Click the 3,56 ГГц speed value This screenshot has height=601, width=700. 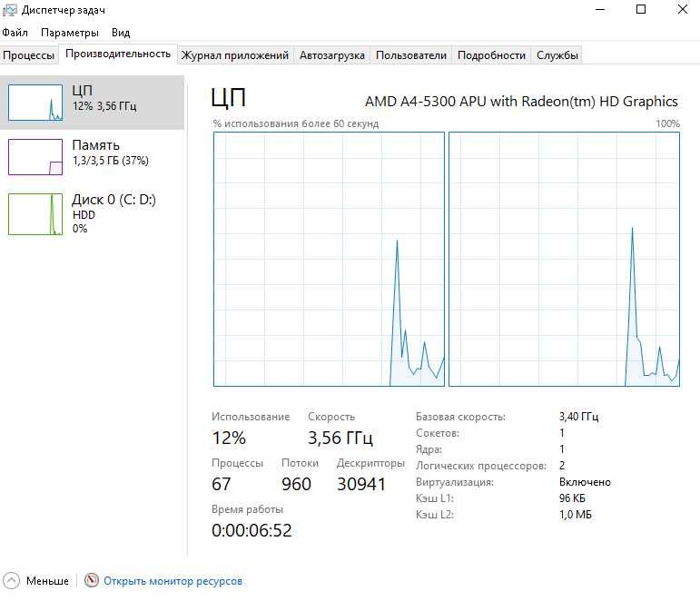(340, 438)
